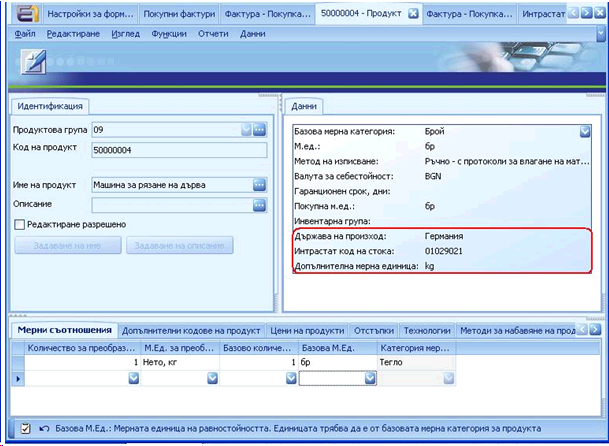Click the Базова М.Ед. column header
609x446 pixels.
tap(338, 348)
